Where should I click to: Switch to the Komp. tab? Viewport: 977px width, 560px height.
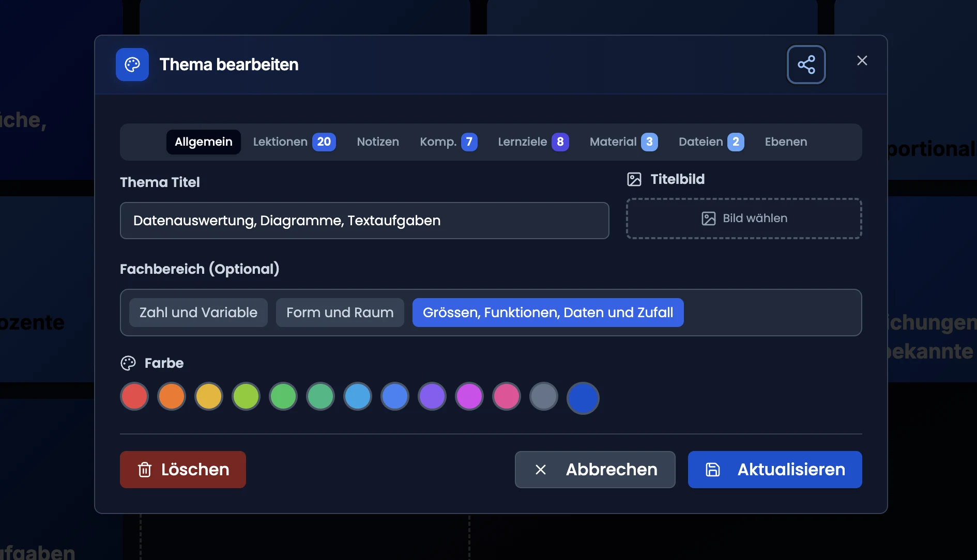(x=448, y=142)
